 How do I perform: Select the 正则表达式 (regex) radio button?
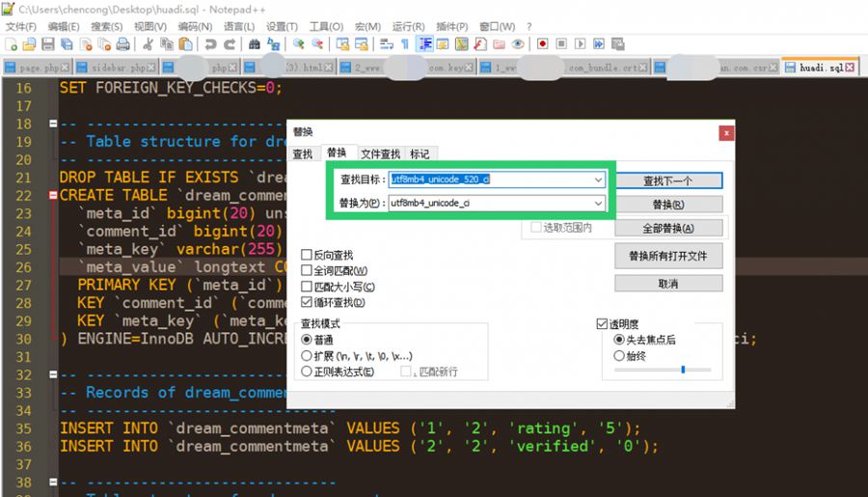[307, 372]
